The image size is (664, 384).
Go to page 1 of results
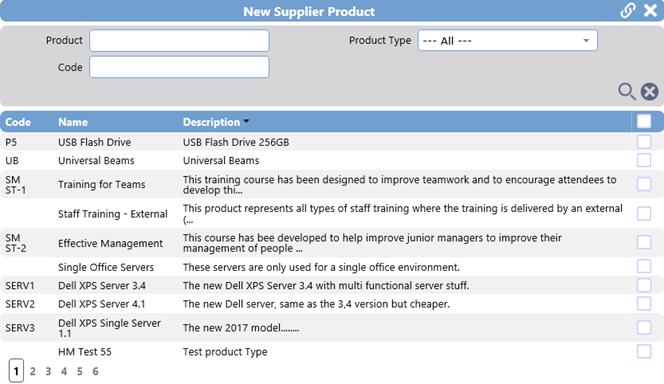[16, 371]
